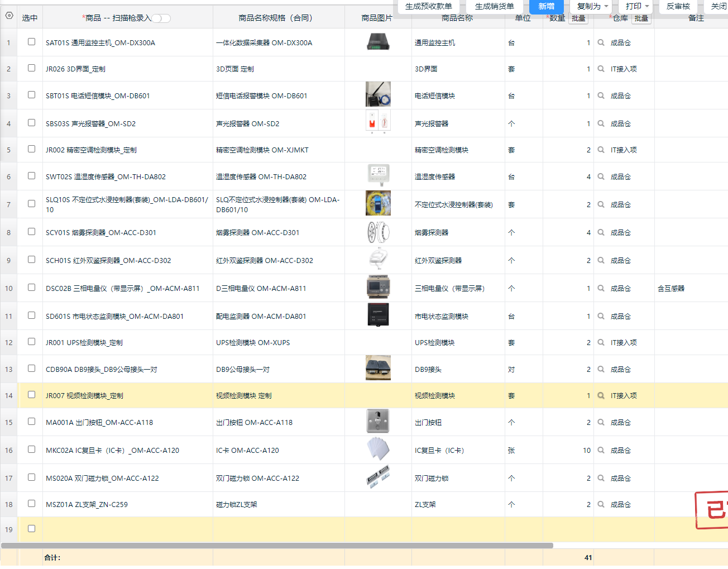This screenshot has height=569, width=728.
Task: Click SLQ10S 不定位式水浸控制器 product cell
Action: [128, 204]
